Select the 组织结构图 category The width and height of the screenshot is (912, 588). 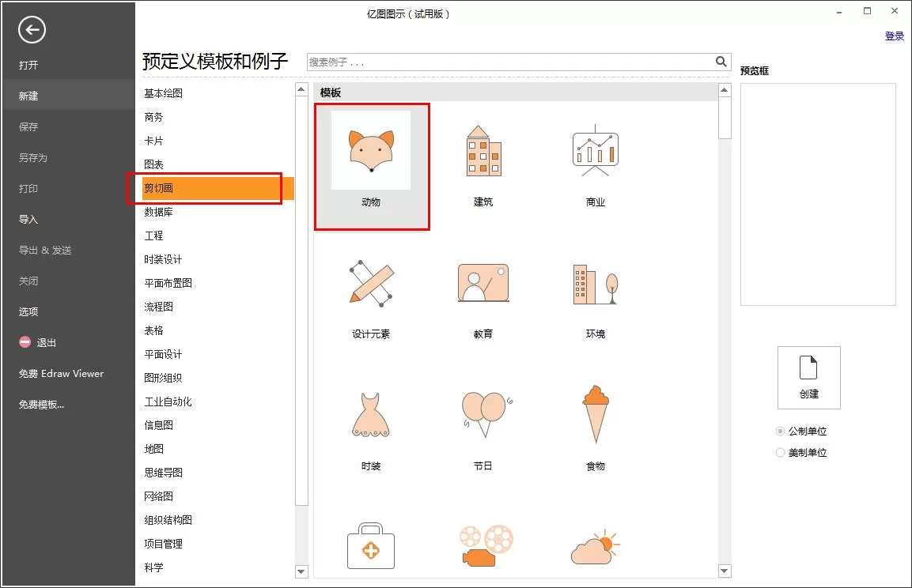coord(168,520)
